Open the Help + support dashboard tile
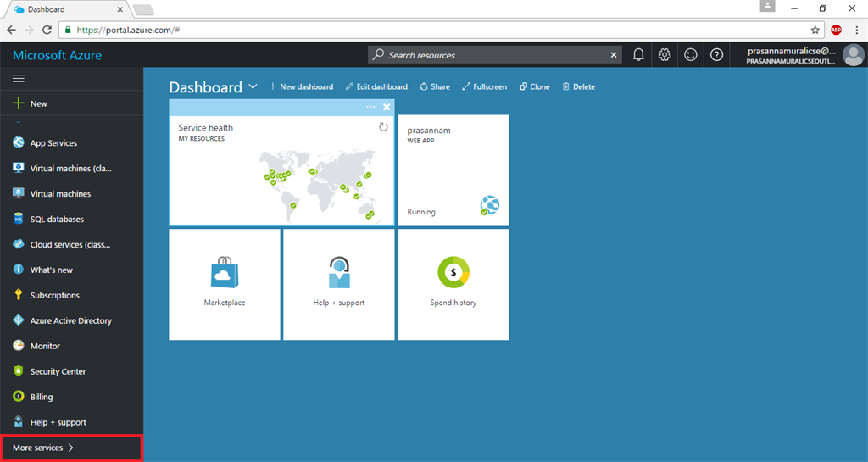The width and height of the screenshot is (868, 462). coord(339,284)
